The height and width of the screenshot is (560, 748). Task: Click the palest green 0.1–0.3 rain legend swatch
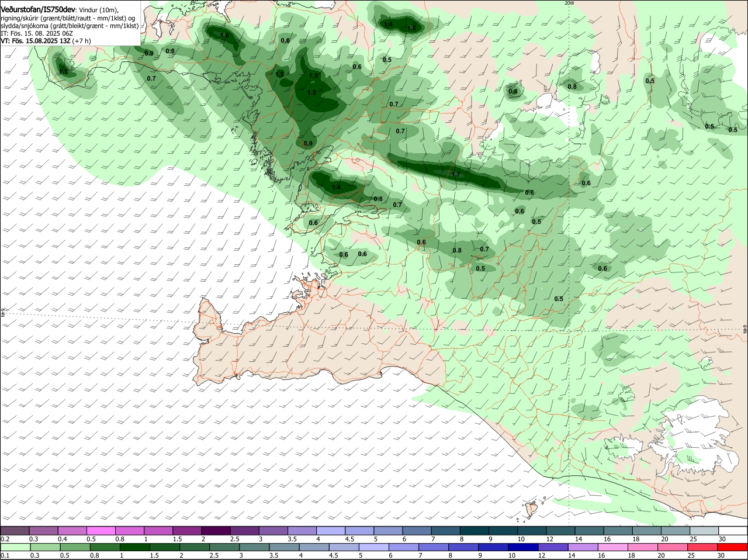coord(15,547)
